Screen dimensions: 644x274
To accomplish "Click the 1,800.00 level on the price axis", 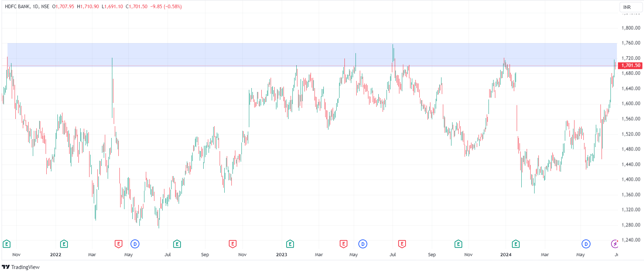I will [x=630, y=28].
